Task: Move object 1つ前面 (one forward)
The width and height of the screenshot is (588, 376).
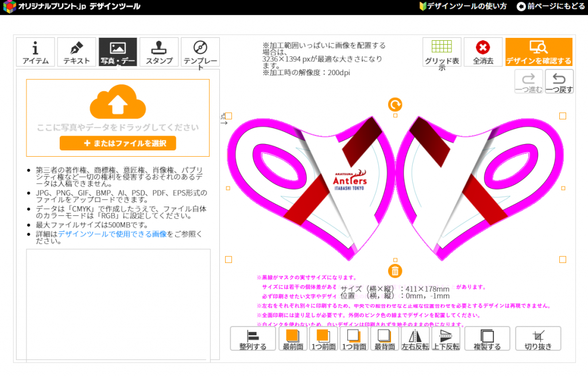Action: (x=323, y=339)
